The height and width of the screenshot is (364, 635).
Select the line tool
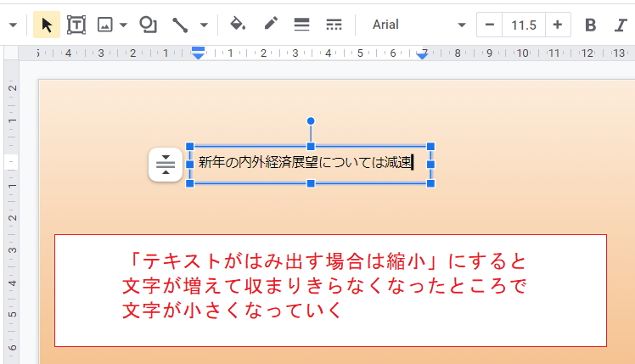click(180, 25)
